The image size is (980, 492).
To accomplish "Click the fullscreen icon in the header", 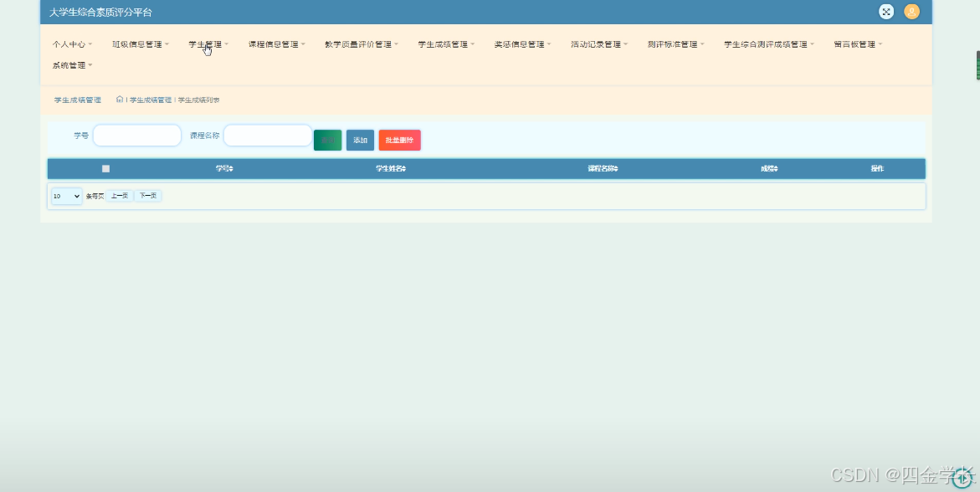I will [886, 11].
